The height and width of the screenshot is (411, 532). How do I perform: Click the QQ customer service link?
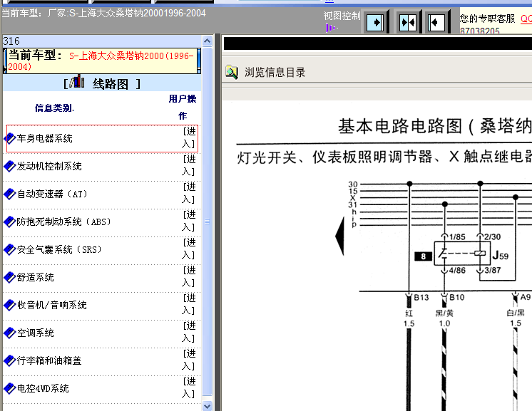(526, 19)
